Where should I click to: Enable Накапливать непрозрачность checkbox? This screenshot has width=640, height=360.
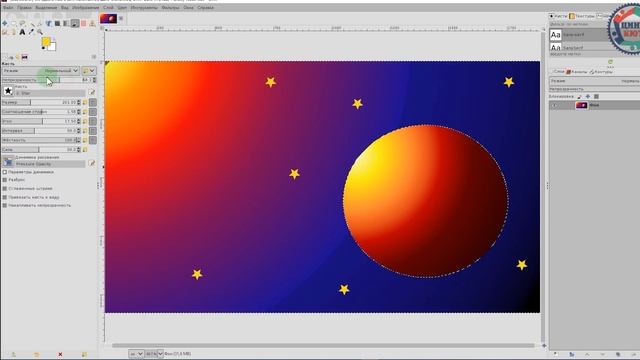(x=5, y=205)
